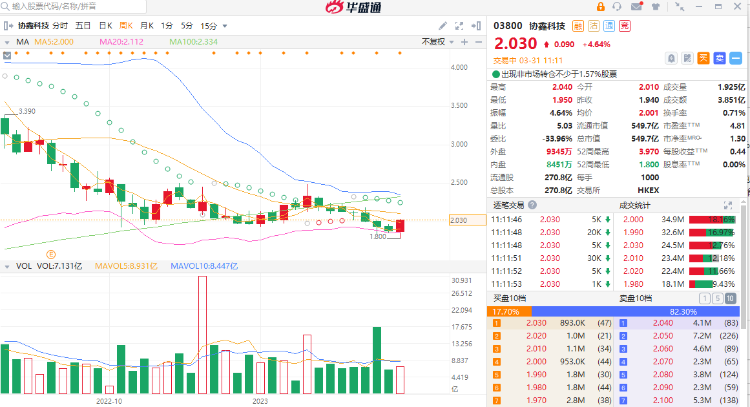Click the 通 stock connect tag badge
The height and width of the screenshot is (407, 750).
tap(609, 26)
